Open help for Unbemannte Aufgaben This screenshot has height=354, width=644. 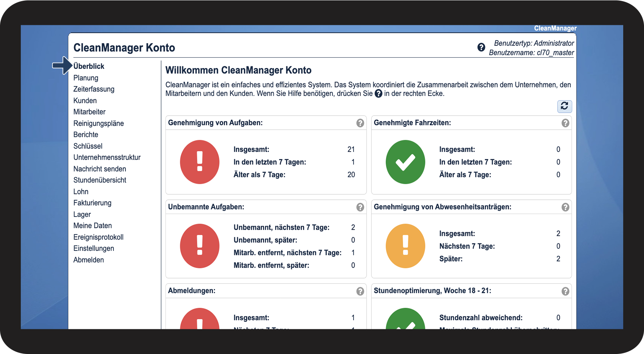[x=360, y=207]
